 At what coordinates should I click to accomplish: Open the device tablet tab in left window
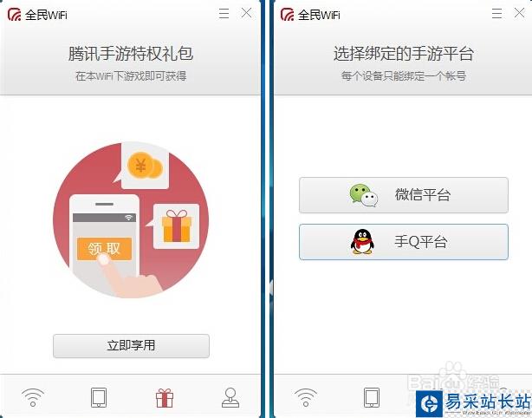point(99,398)
